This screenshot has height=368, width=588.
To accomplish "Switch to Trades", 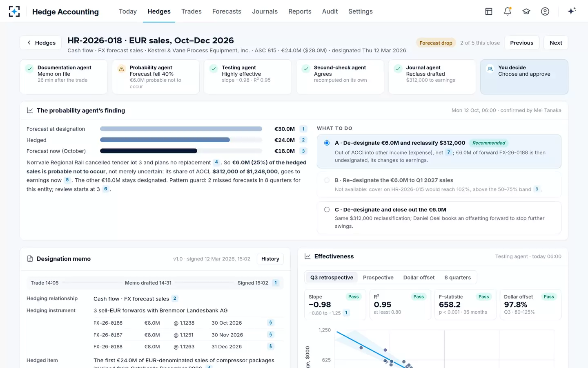I will coord(192,11).
